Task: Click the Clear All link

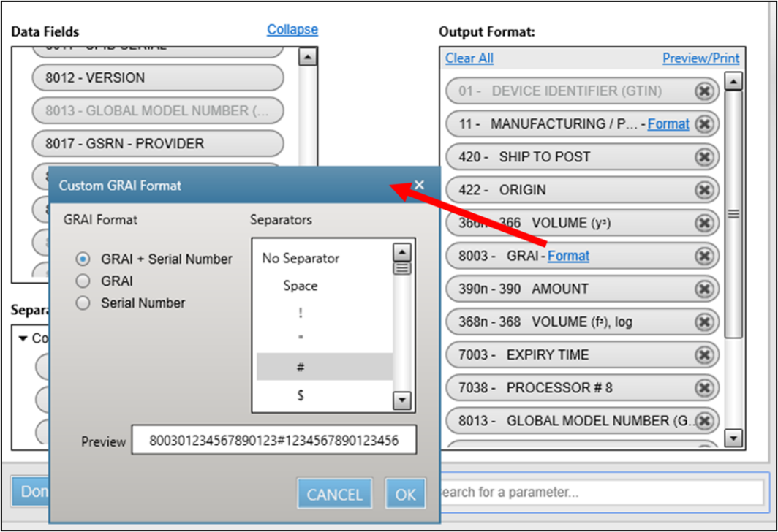Action: (469, 58)
